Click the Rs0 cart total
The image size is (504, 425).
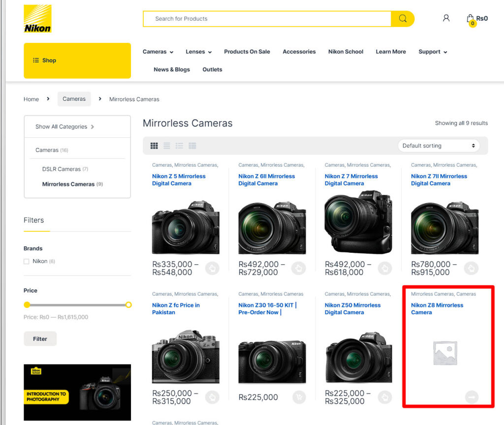(482, 18)
